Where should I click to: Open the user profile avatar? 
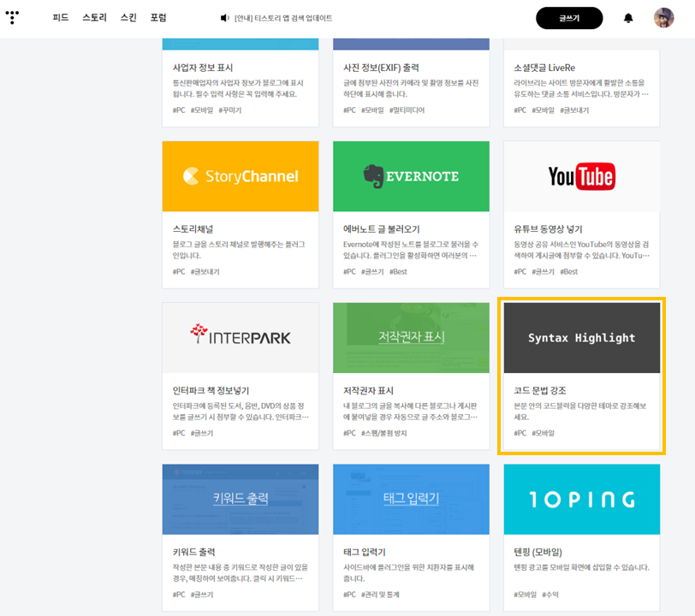pyautogui.click(x=663, y=18)
